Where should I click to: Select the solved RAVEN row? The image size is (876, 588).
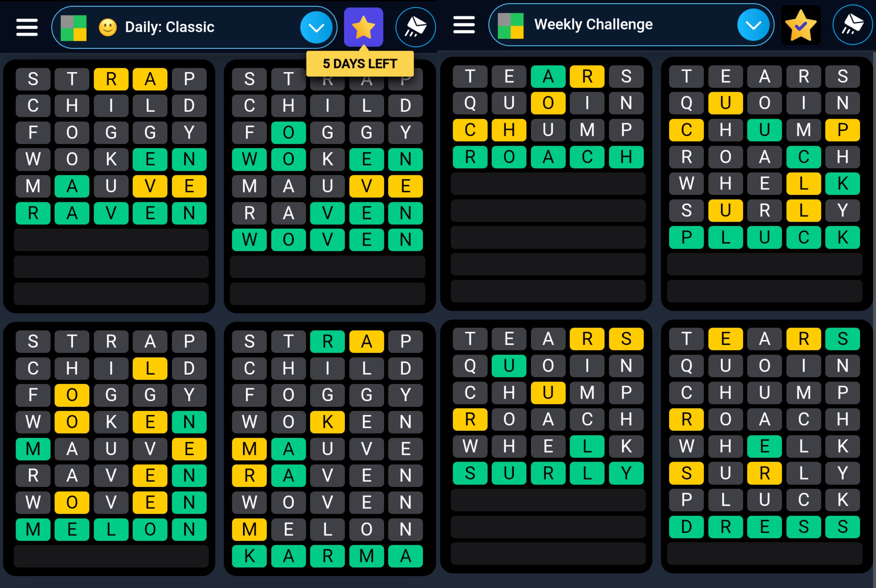coord(111,213)
